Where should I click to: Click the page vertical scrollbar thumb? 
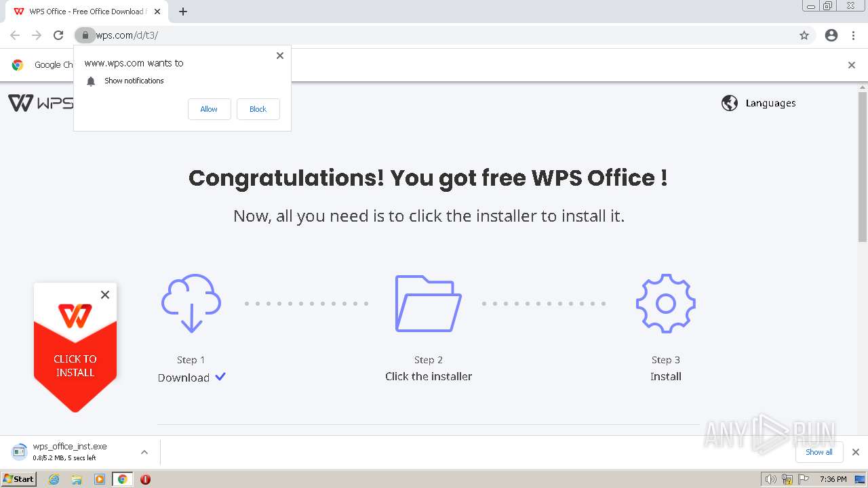pos(863,166)
